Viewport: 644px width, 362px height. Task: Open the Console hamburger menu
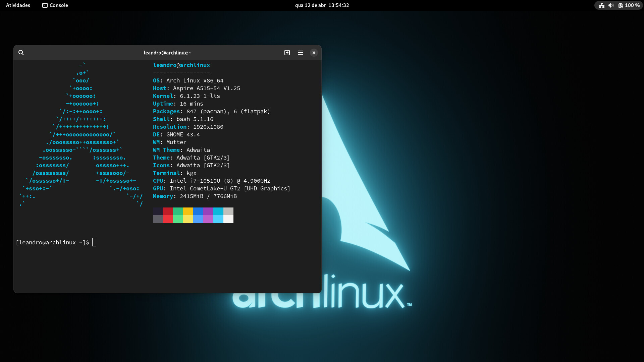(301, 53)
